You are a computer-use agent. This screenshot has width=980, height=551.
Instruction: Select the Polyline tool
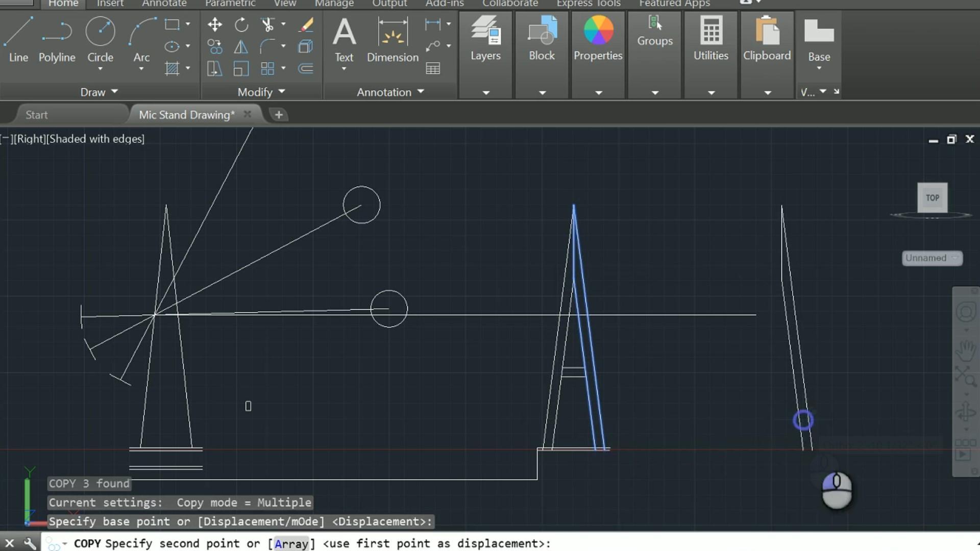point(57,38)
